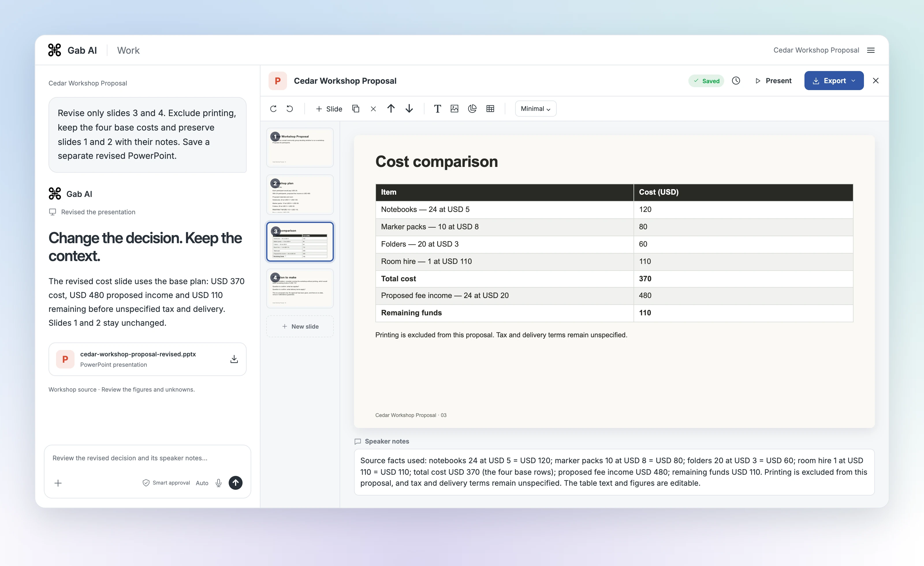Open the Minimal theme dropdown

(x=536, y=109)
